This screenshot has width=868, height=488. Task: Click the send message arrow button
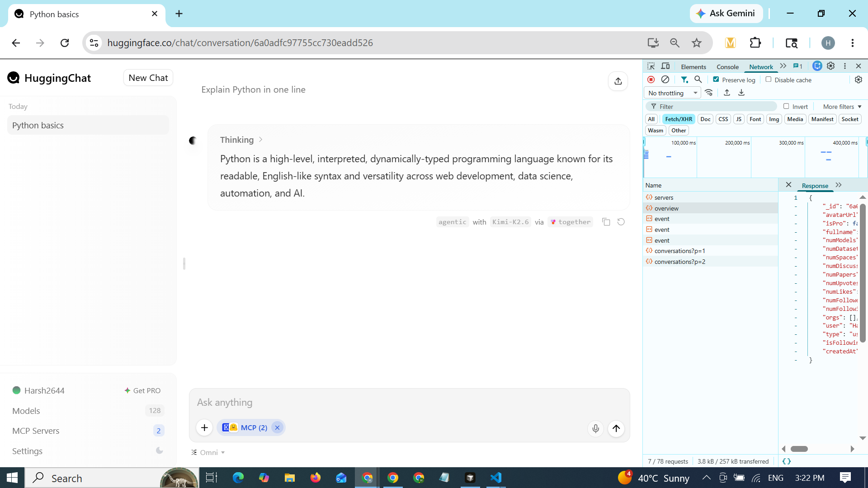616,428
